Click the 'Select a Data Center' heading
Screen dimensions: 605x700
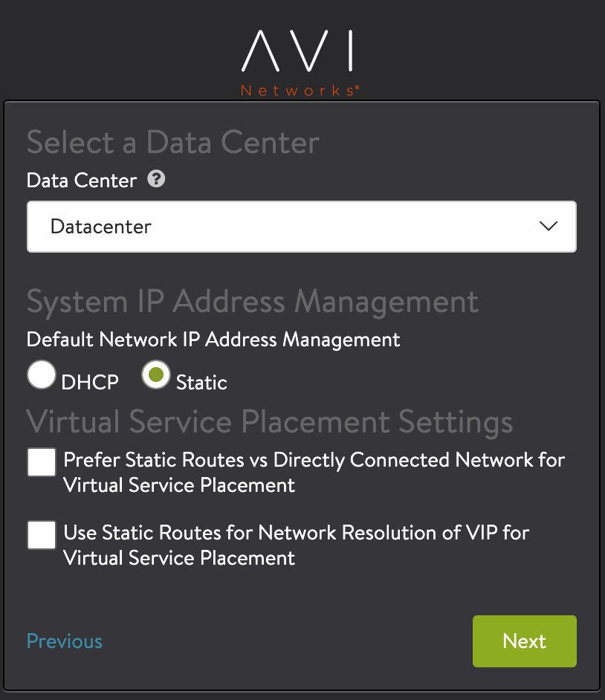click(x=173, y=141)
